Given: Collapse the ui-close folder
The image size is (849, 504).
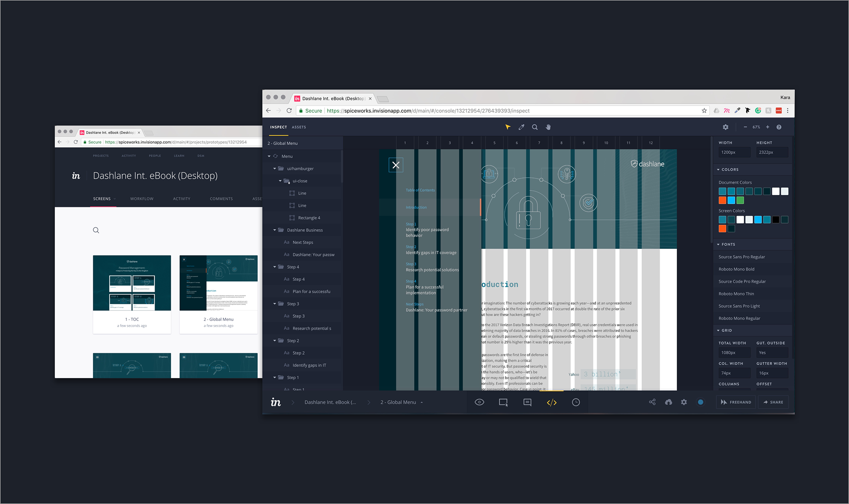Looking at the screenshot, I should pyautogui.click(x=280, y=181).
